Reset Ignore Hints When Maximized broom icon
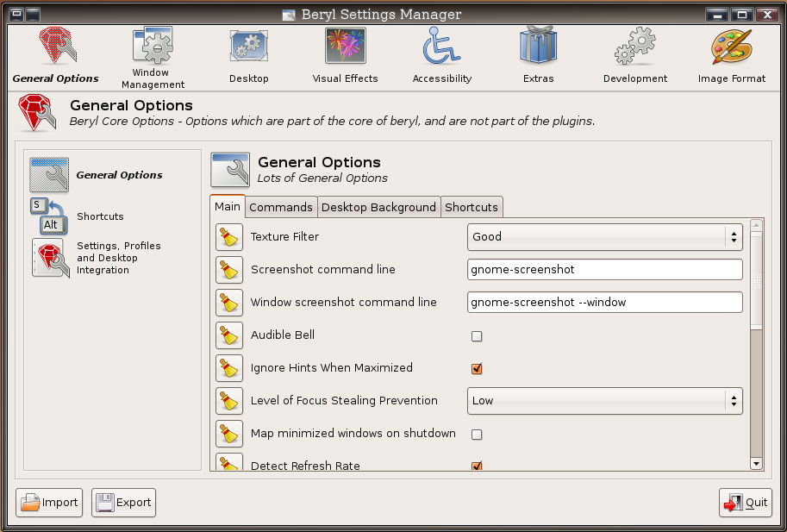This screenshot has width=787, height=532. coord(229,368)
